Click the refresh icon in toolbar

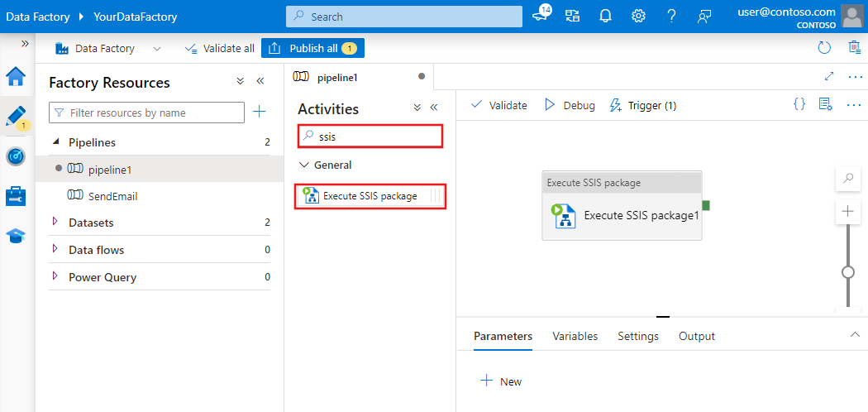click(x=823, y=49)
